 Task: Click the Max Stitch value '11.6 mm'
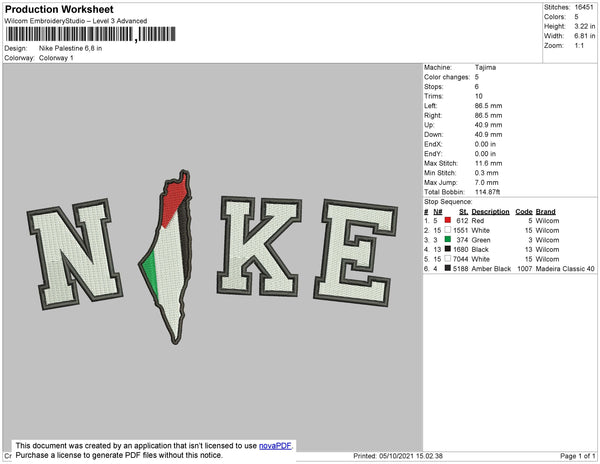tap(489, 163)
